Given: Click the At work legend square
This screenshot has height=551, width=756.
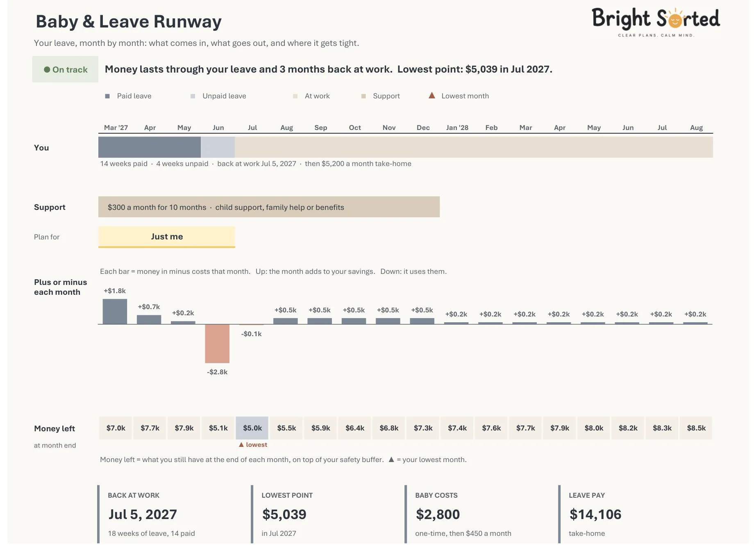Looking at the screenshot, I should 295,96.
